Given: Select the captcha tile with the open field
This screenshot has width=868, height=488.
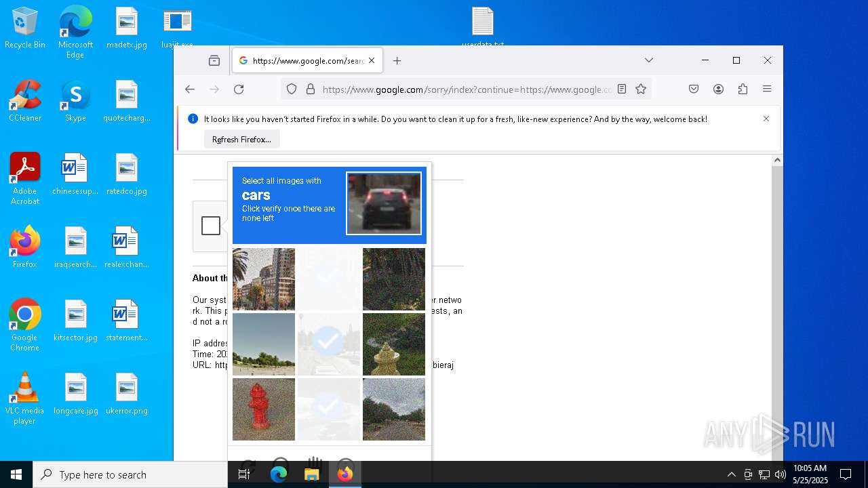Looking at the screenshot, I should coord(264,344).
